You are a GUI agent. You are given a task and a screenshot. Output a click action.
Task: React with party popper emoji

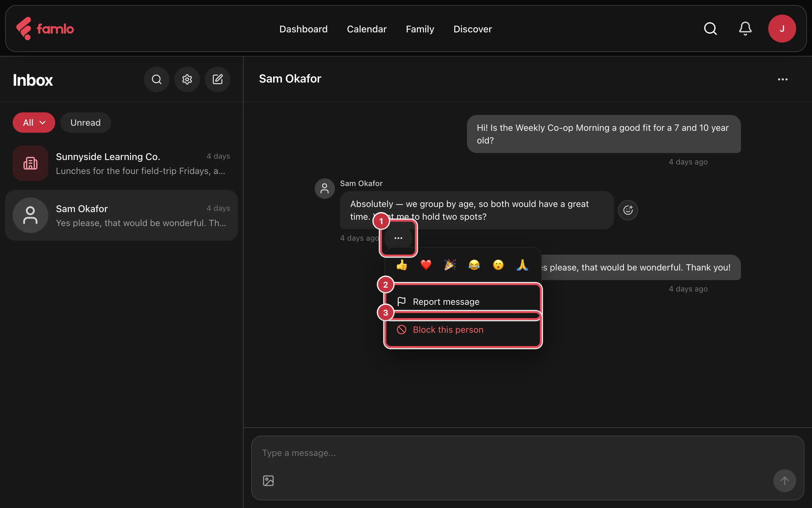tap(450, 265)
